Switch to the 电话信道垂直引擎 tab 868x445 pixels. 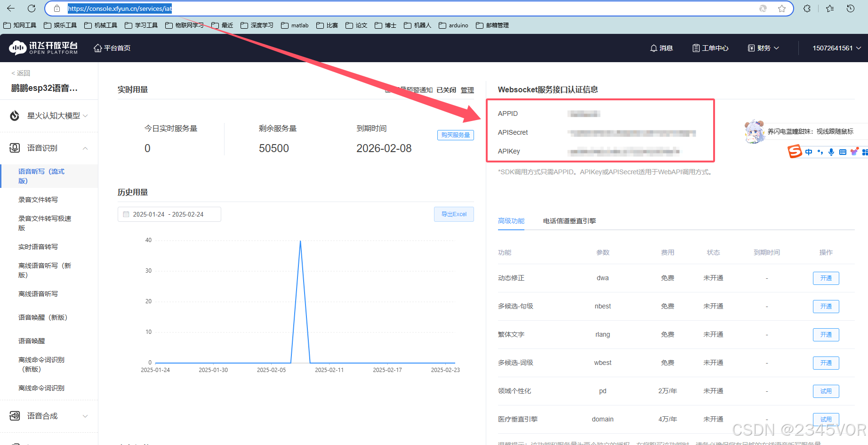pos(570,221)
